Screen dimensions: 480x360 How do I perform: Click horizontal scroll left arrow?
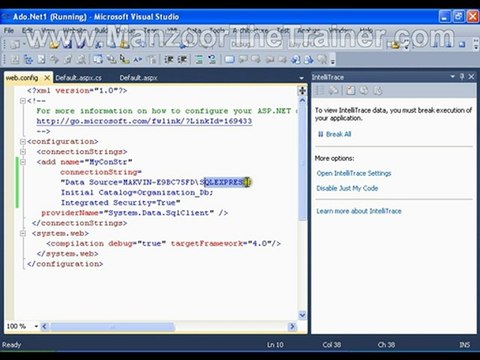tap(45, 326)
